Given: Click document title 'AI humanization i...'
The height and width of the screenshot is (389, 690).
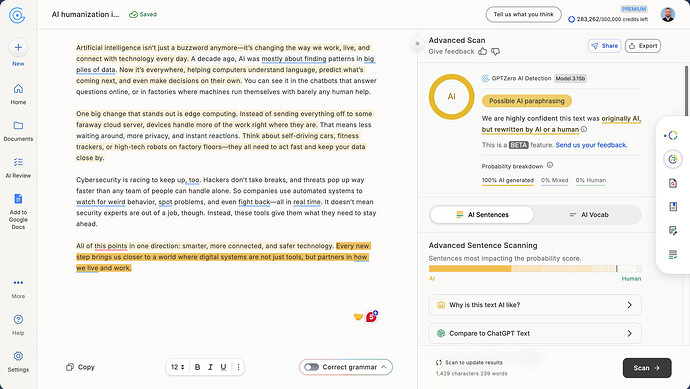Looking at the screenshot, I should coord(85,15).
